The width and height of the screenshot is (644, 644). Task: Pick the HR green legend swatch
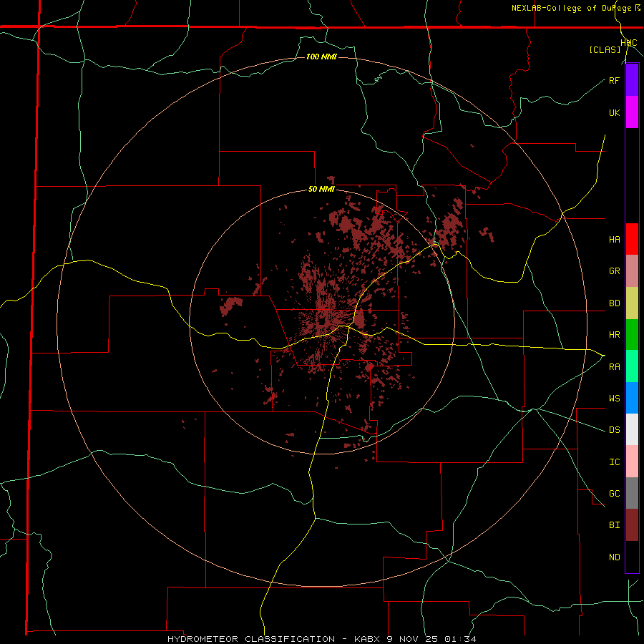tap(632, 334)
